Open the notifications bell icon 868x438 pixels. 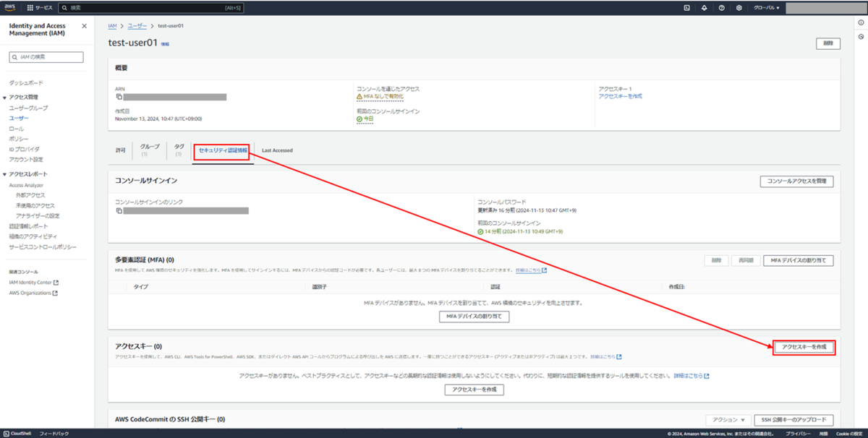pyautogui.click(x=704, y=7)
